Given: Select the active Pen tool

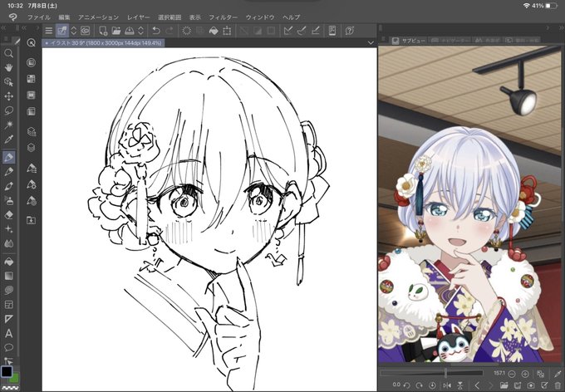Looking at the screenshot, I should click(x=8, y=157).
